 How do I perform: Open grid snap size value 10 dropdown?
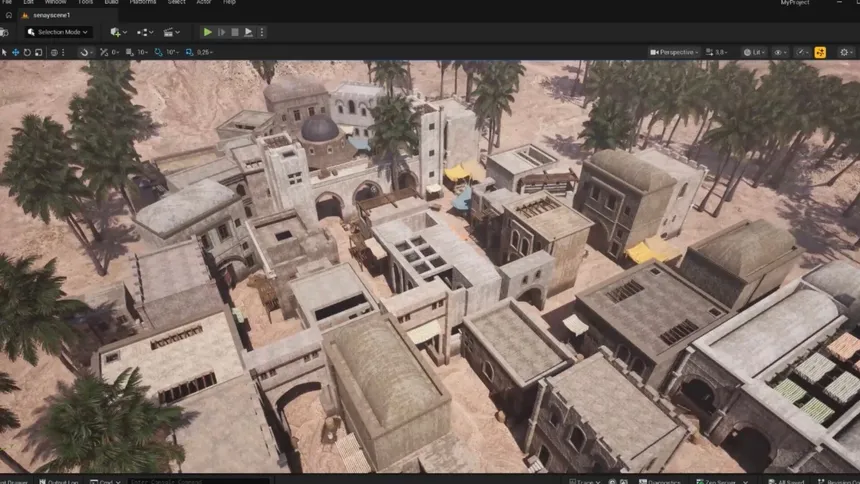(x=143, y=52)
